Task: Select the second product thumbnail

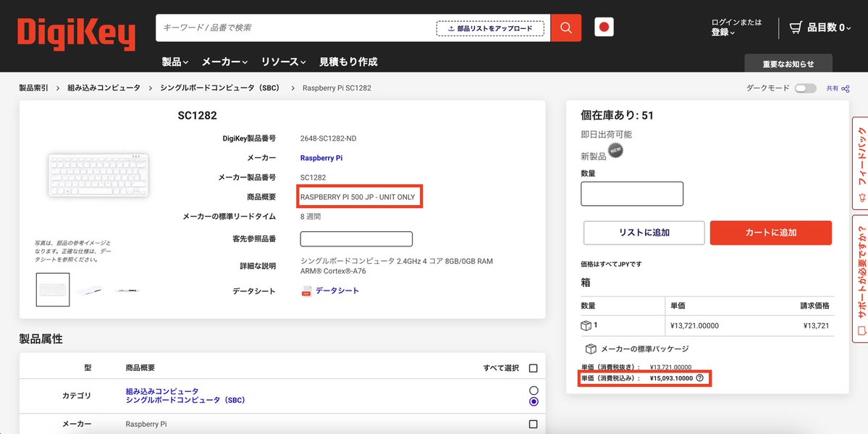Action: pos(90,289)
